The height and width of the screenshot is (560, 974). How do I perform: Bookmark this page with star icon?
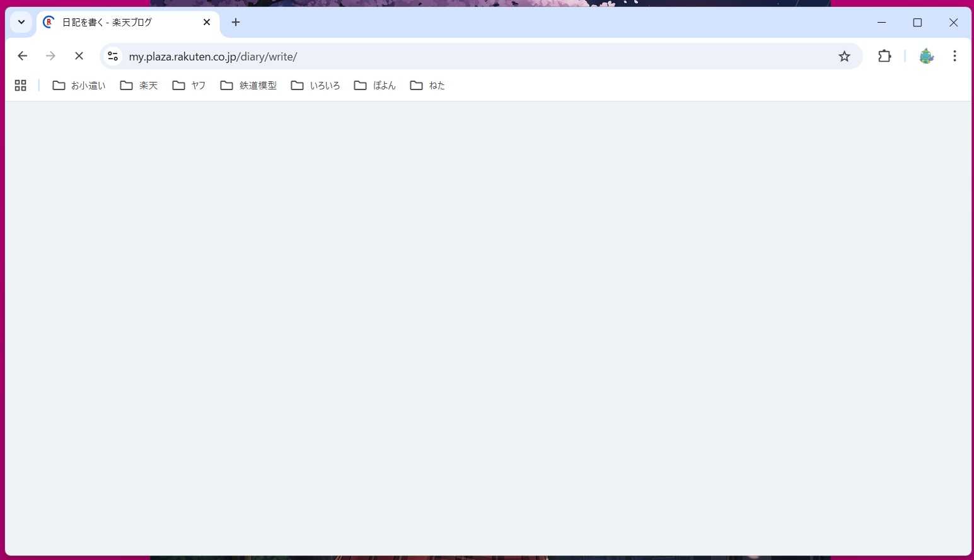click(x=844, y=56)
